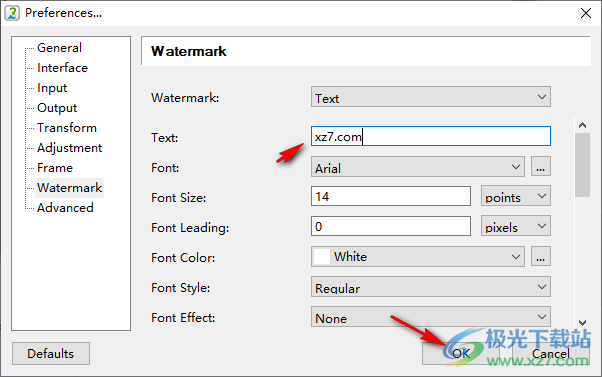Select the Watermark tree item
Screen dimensions: 602x377
69,187
